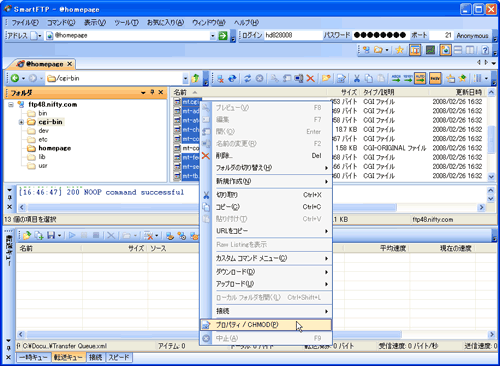500x366 pixels.
Task: Switch to the 接続 bottom tab
Action: (95, 357)
